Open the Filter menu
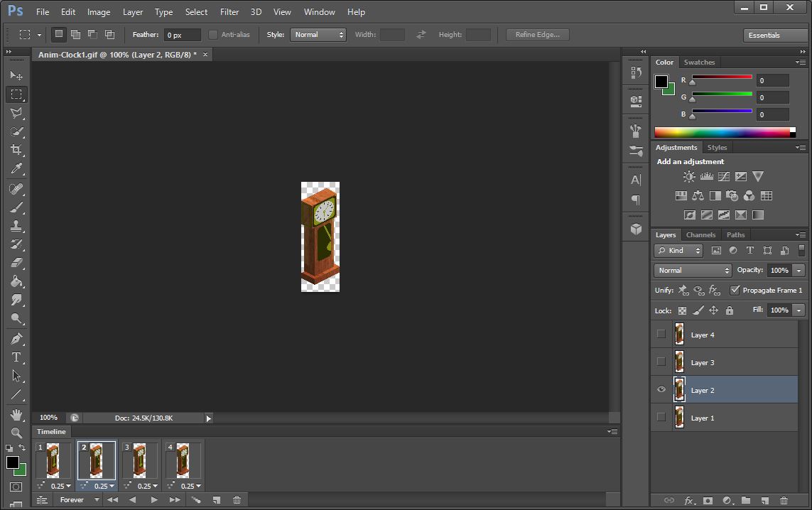 (x=229, y=12)
